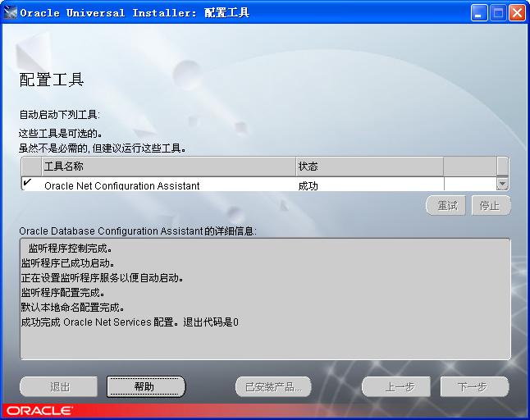
Task: Click the 退出 exit button
Action: click(x=59, y=386)
